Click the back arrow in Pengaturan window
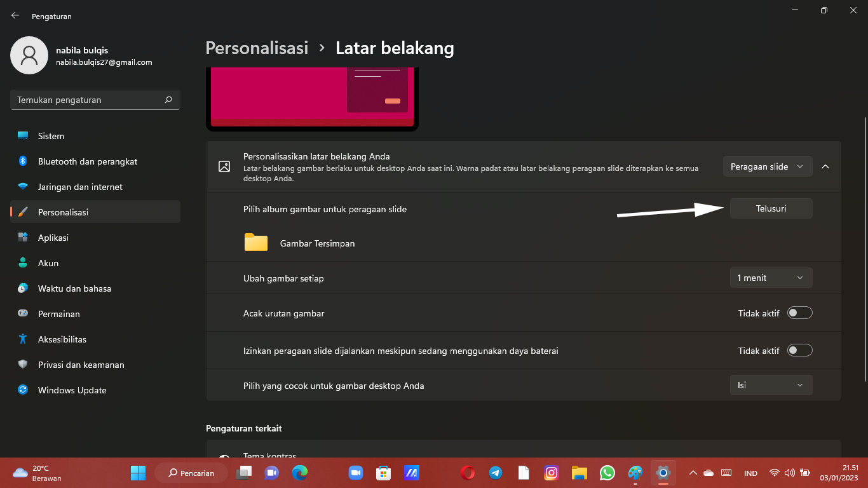 point(15,16)
